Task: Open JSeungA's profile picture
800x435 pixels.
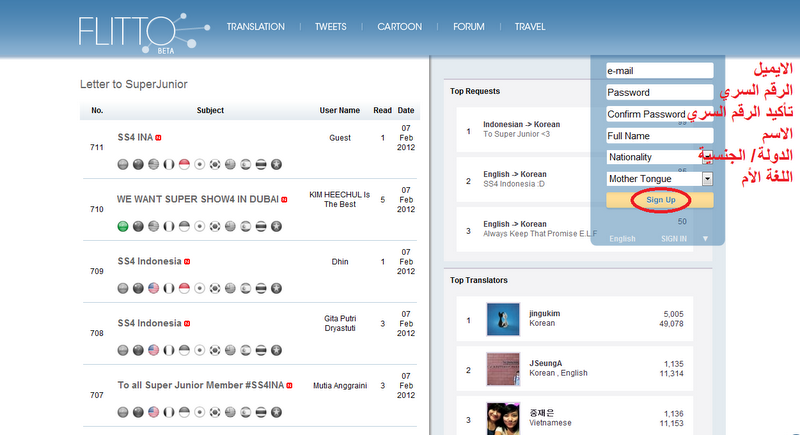Action: 503,369
